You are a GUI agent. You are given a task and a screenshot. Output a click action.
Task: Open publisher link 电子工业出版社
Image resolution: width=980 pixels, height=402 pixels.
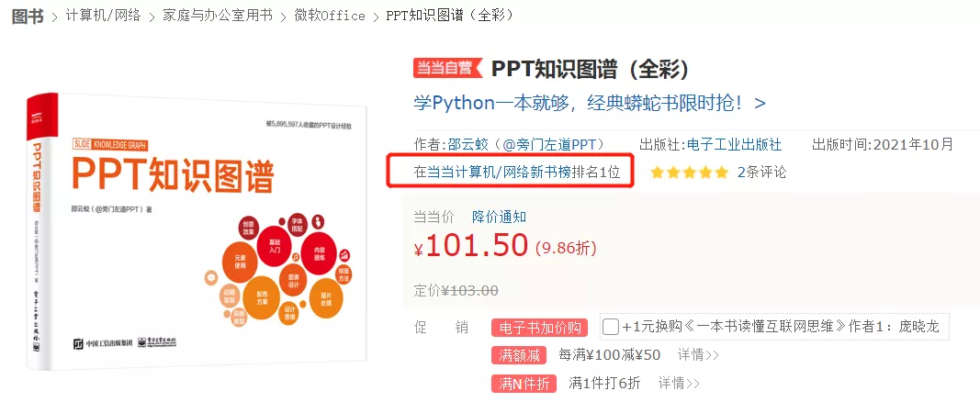[734, 145]
